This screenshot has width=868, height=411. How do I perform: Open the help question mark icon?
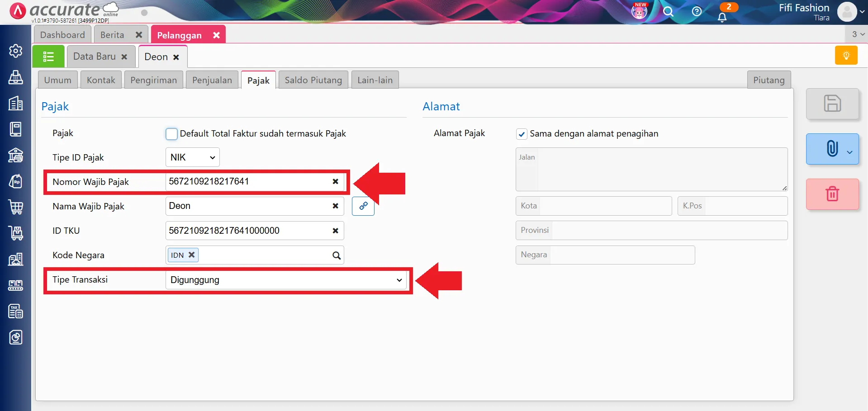click(697, 11)
